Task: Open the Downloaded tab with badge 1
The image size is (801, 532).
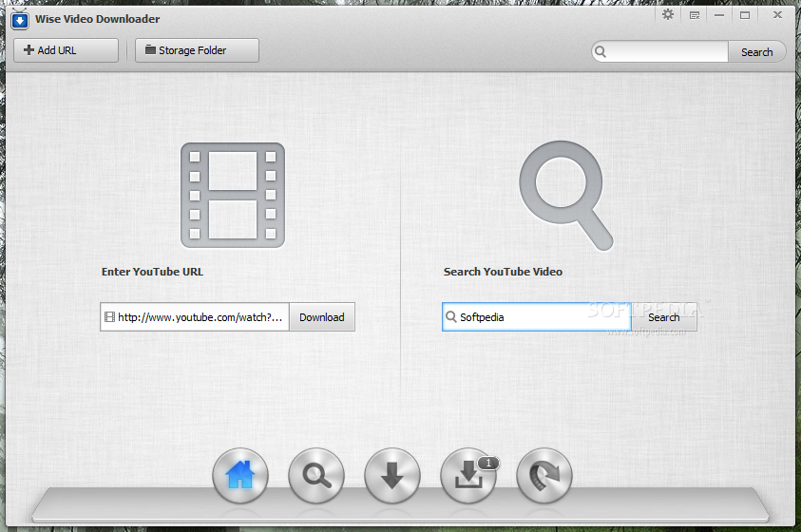Action: coord(468,475)
